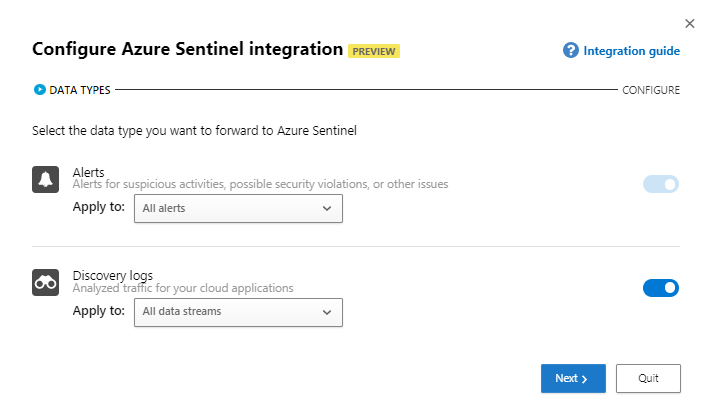The image size is (704, 405).
Task: Click the arrow chevron on the Next button
Action: pyautogui.click(x=584, y=379)
